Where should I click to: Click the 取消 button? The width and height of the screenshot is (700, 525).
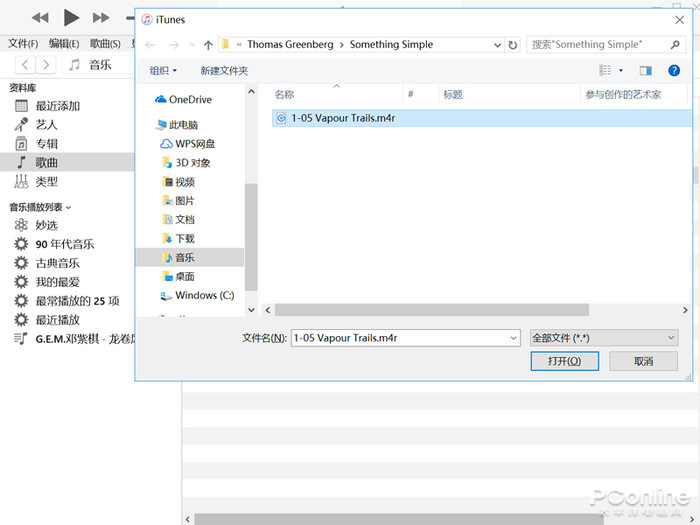click(643, 361)
